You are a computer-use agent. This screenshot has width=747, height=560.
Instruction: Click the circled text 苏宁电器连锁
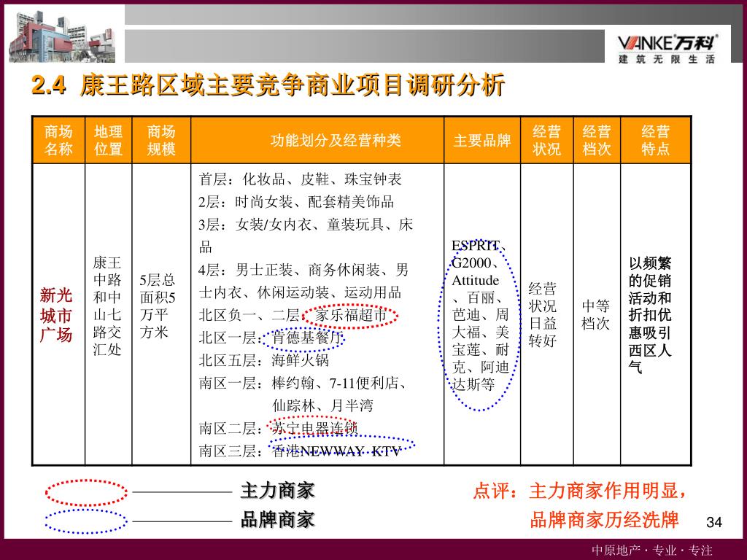click(x=314, y=428)
